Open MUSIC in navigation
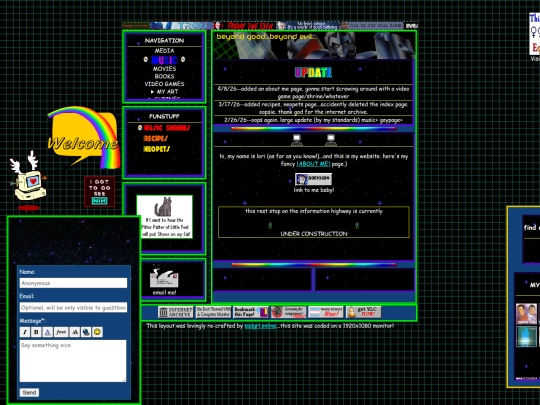 tap(164, 60)
